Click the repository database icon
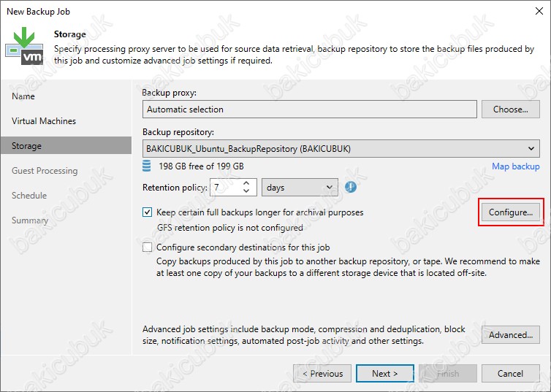The image size is (551, 392). 147,166
